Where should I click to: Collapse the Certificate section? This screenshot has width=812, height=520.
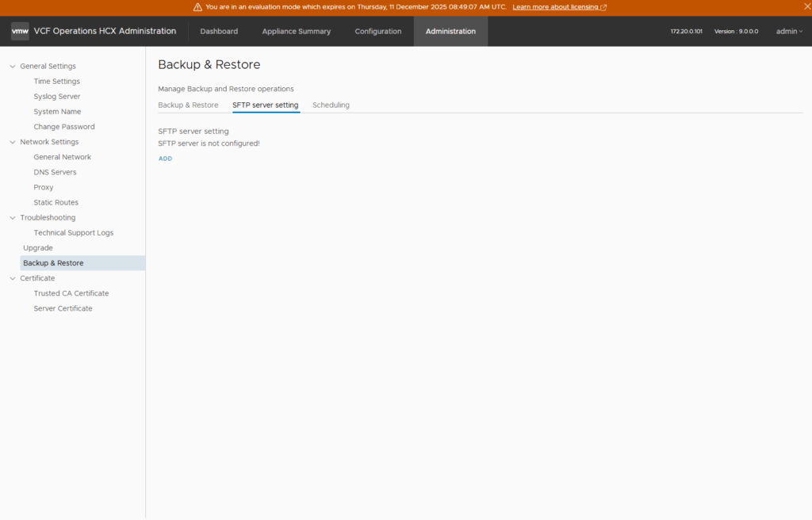tap(13, 279)
